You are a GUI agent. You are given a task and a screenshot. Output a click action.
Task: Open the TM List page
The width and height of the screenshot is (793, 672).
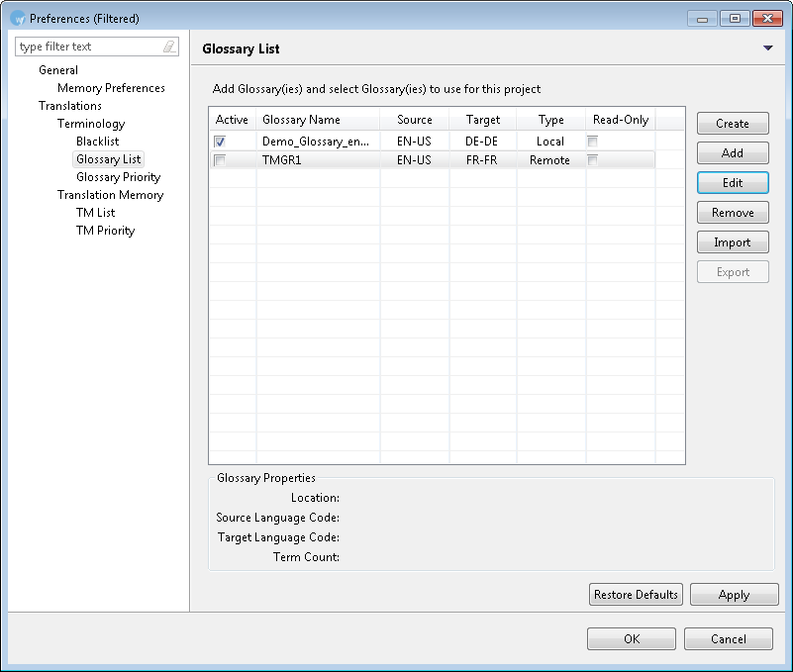[95, 213]
